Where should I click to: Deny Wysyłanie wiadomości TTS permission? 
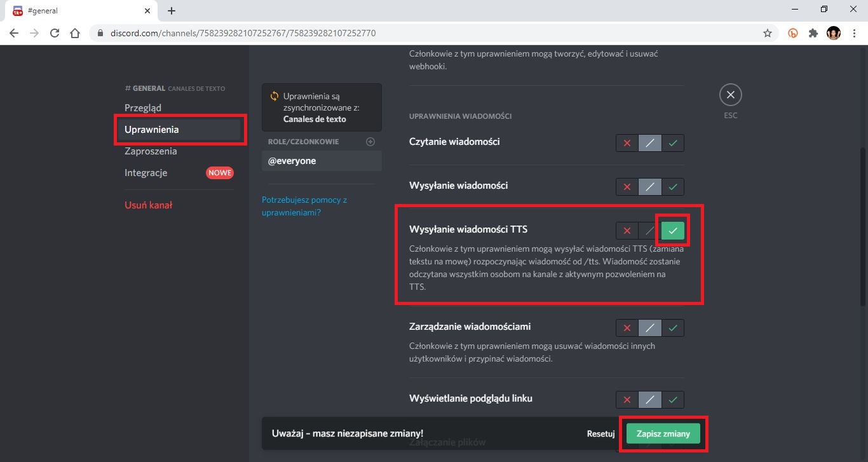point(627,231)
